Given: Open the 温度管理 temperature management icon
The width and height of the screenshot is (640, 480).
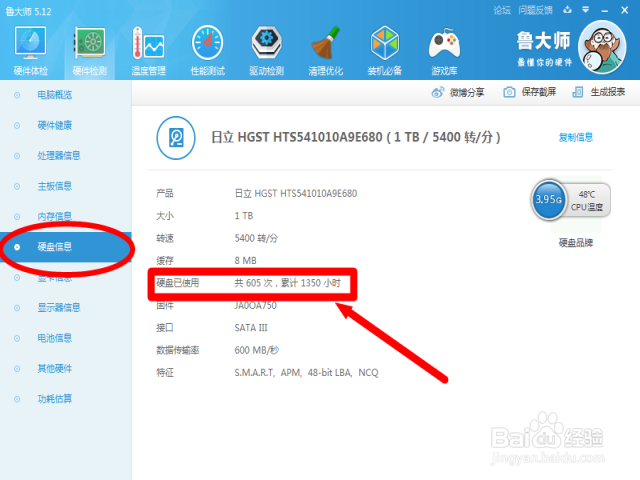Looking at the screenshot, I should tap(149, 51).
